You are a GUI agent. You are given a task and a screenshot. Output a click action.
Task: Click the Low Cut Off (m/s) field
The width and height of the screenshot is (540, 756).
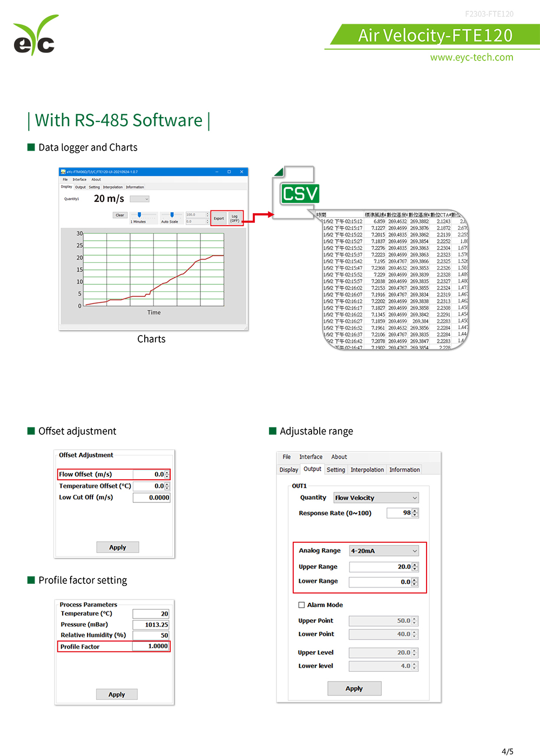[x=152, y=498]
